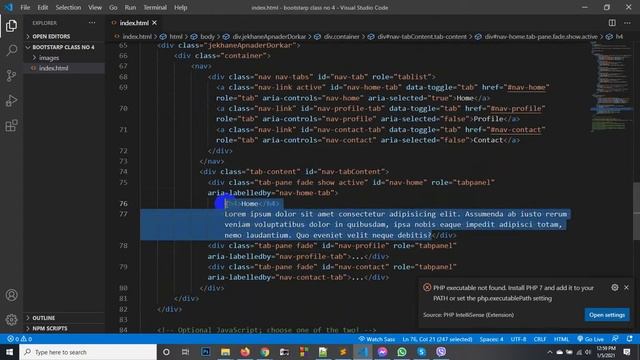Open the Windows Start menu
Screen dimensions: 640x360
9,352
